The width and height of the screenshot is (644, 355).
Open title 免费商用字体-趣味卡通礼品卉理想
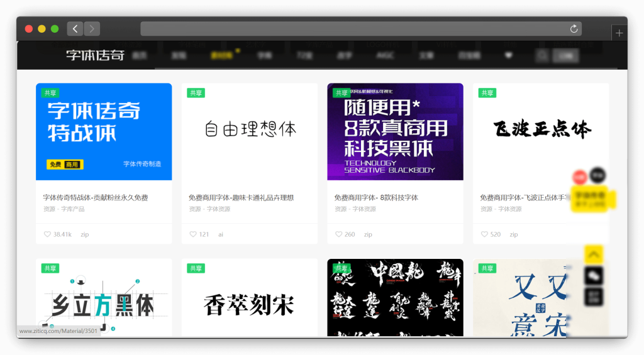[241, 197]
